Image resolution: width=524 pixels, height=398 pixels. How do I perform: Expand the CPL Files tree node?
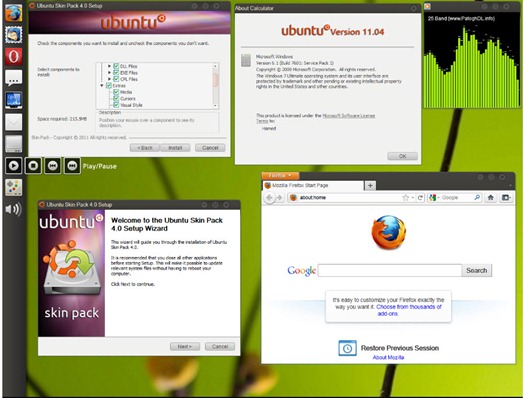pyautogui.click(x=109, y=79)
